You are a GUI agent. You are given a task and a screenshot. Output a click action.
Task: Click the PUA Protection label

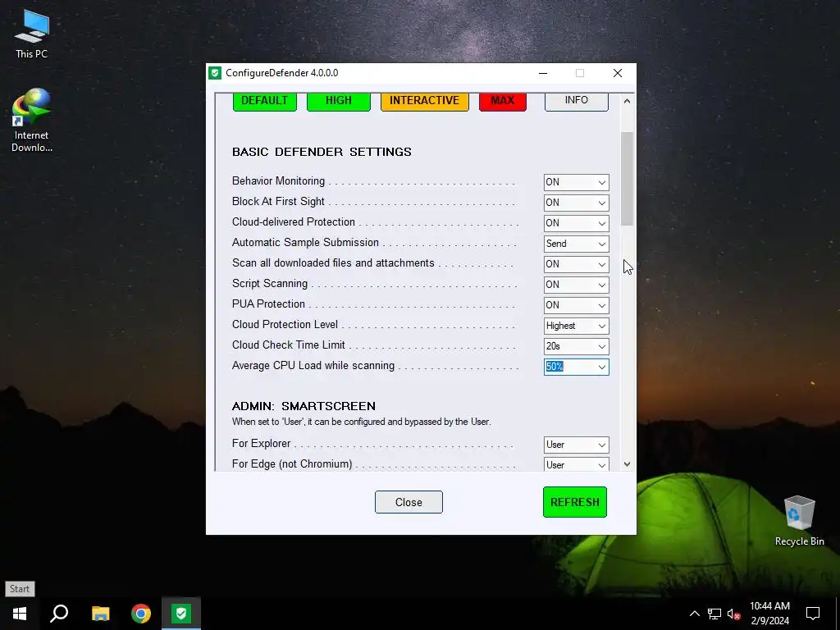coord(268,304)
